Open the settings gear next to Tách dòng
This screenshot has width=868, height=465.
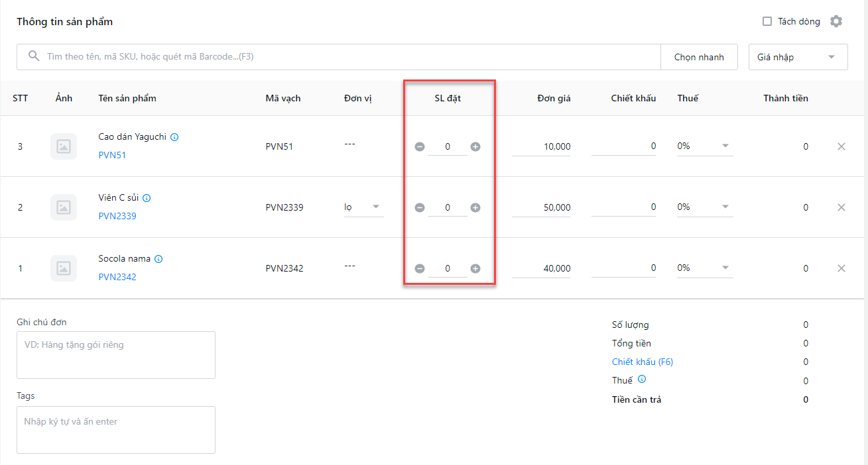tap(836, 21)
